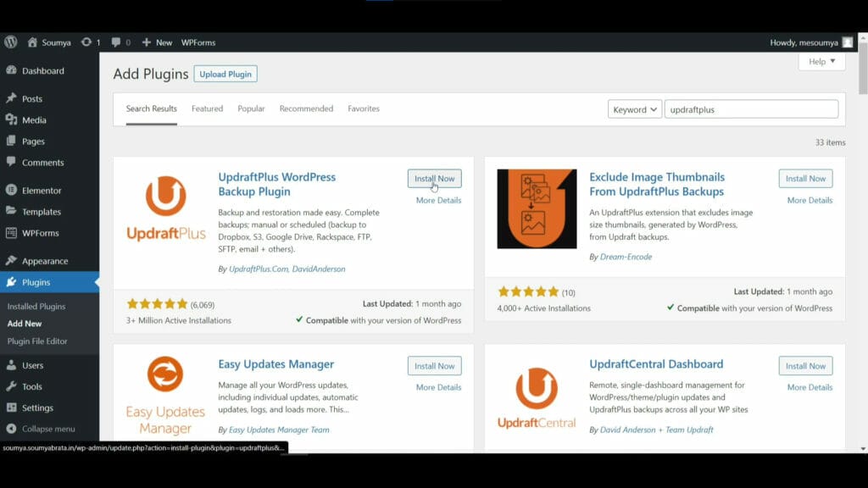Open the WPForms icon in sidebar
The height and width of the screenshot is (488, 868).
click(11, 232)
